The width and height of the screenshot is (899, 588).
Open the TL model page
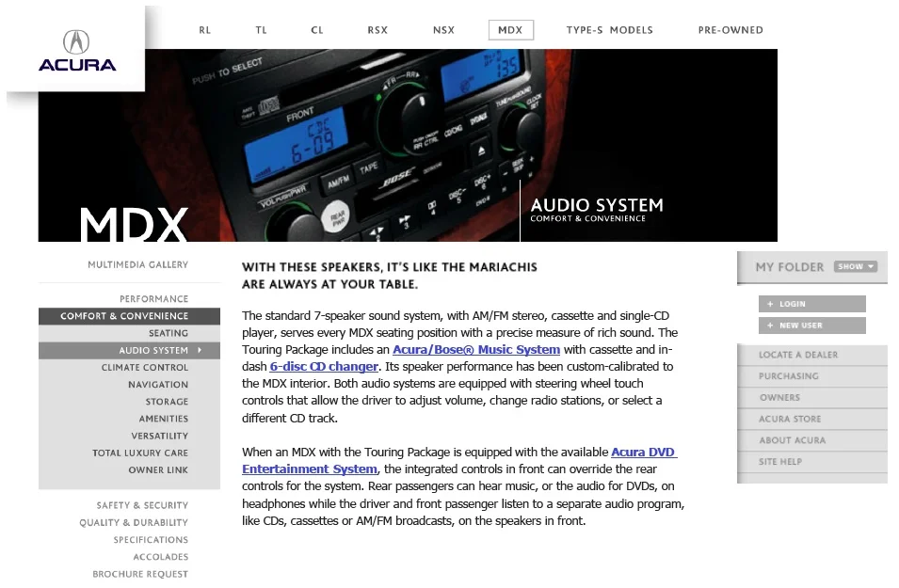click(x=261, y=30)
